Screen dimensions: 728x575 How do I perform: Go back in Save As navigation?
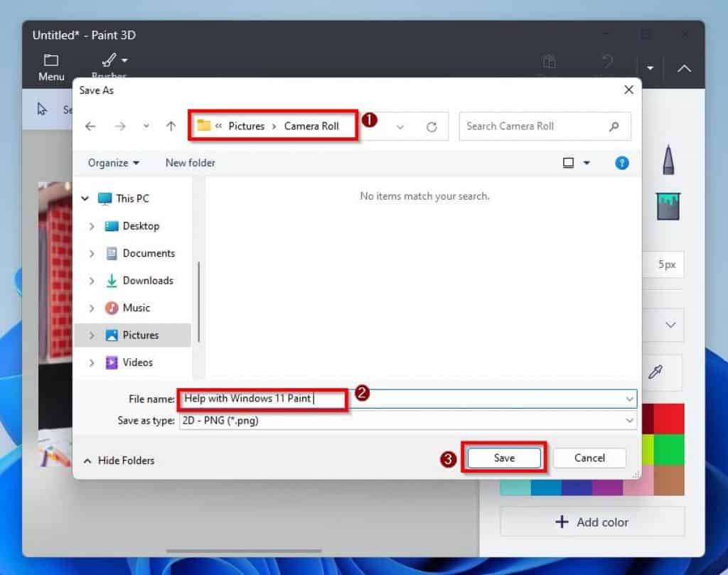coord(90,127)
